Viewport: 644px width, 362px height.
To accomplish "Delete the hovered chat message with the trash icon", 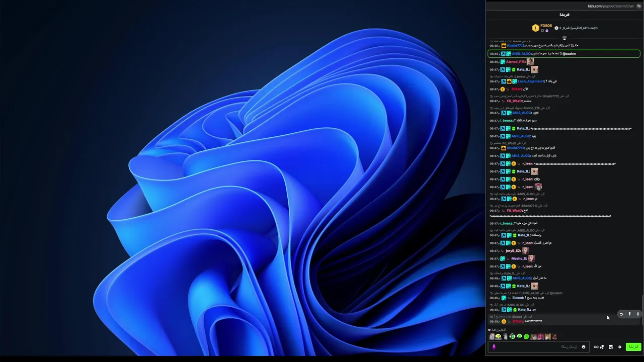I will pos(637,314).
